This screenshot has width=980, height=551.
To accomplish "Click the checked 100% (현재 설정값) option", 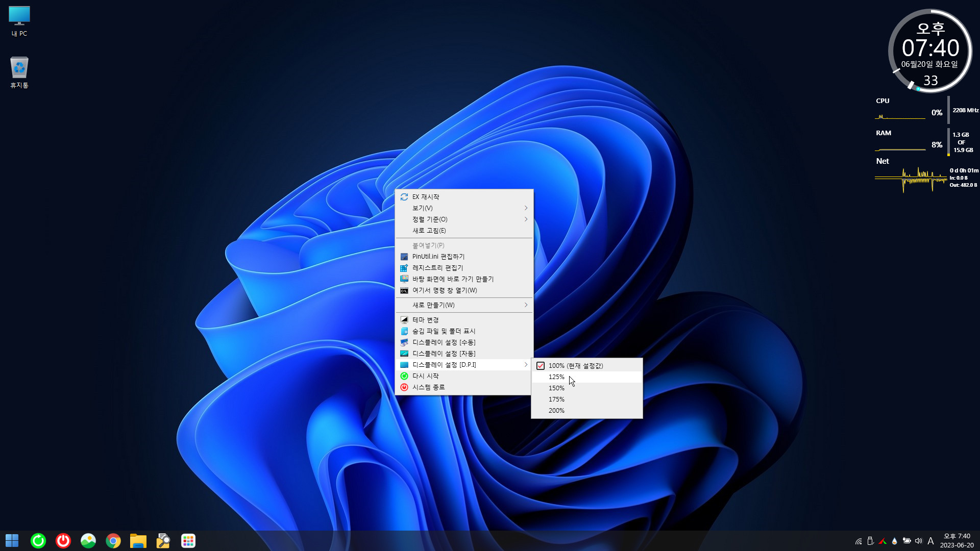I will point(587,366).
